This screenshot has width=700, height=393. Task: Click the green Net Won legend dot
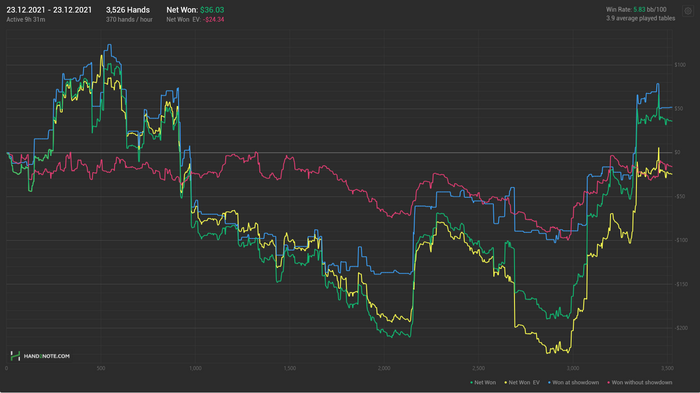[x=471, y=383]
